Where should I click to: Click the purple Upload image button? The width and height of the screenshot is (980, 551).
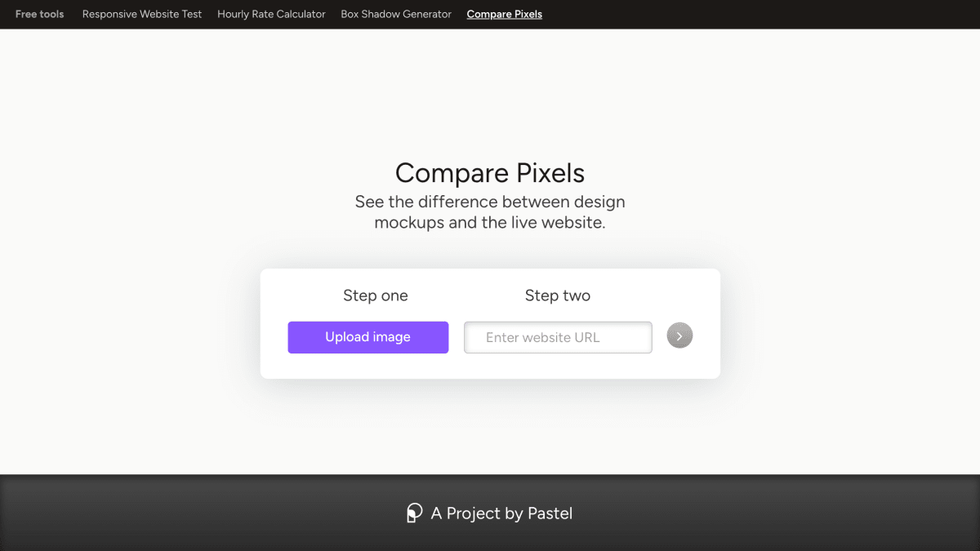coord(368,337)
